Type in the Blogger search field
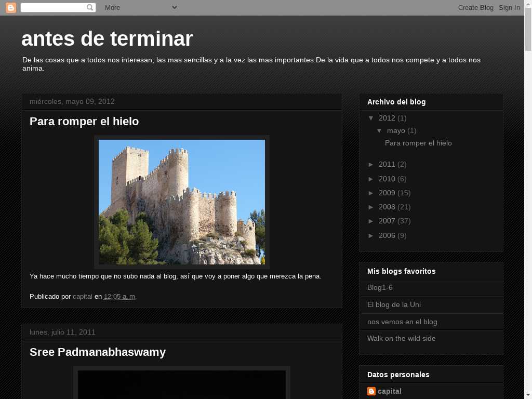Image resolution: width=532 pixels, height=399 pixels. click(53, 7)
